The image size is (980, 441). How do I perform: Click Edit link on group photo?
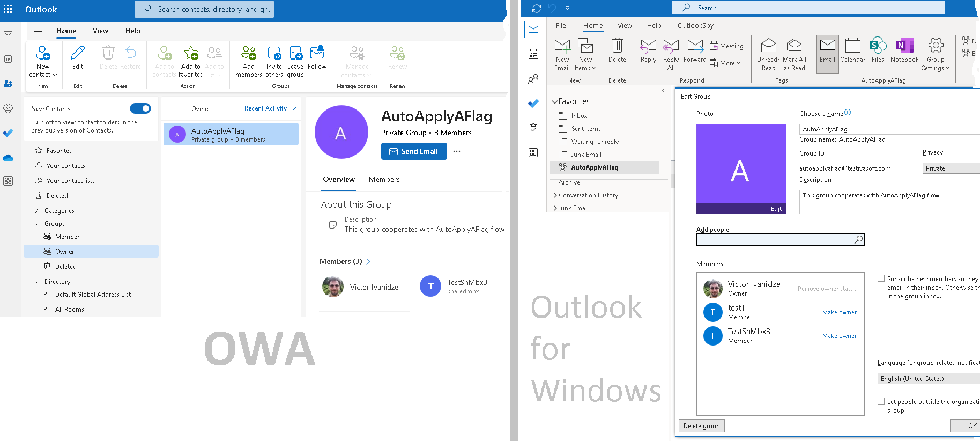pos(776,209)
